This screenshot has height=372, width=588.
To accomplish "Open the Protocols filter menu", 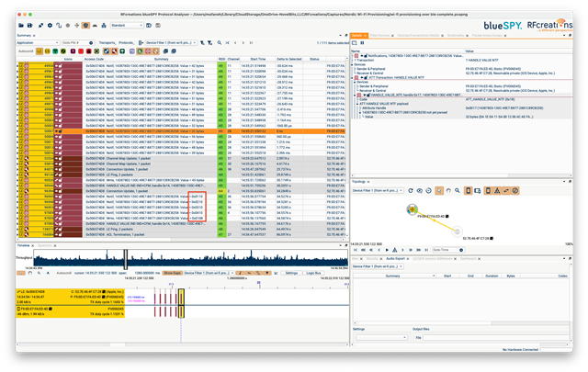I will 127,43.
